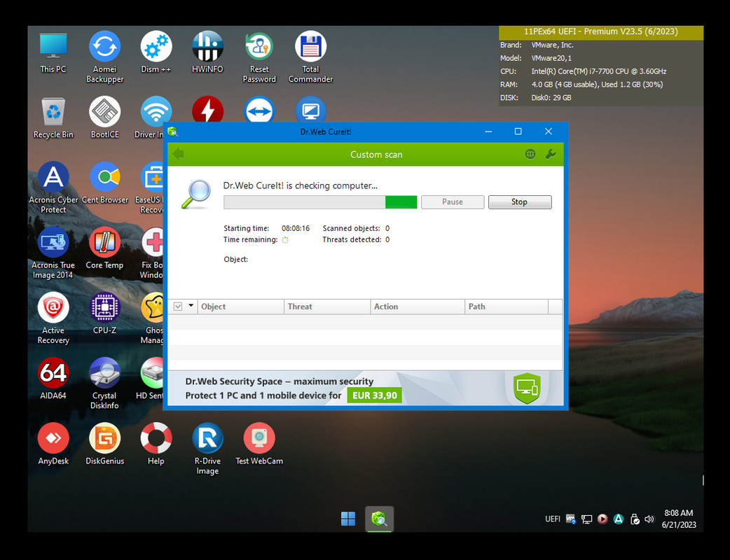The image size is (730, 560).
Task: Pause the Dr.Web scan
Action: pos(453,202)
